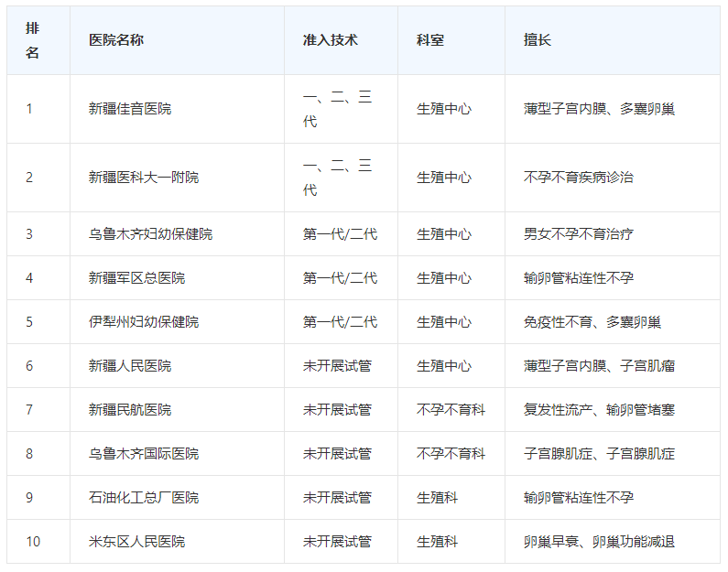Click the 复发性流产、输卵管堵塞 cell
Image resolution: width=728 pixels, height=572 pixels.
tap(599, 410)
